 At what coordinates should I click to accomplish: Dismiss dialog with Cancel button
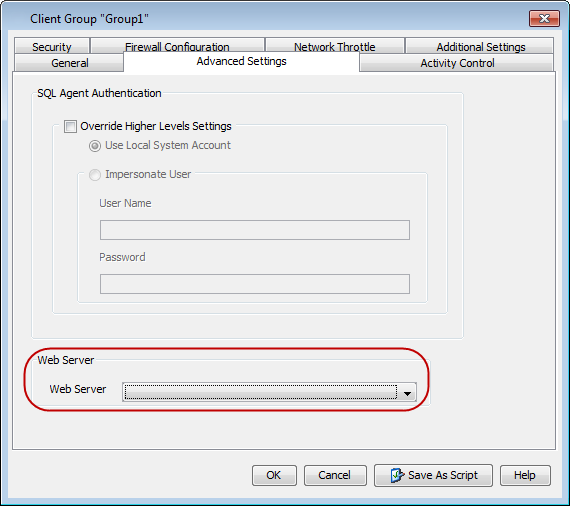tap(335, 475)
